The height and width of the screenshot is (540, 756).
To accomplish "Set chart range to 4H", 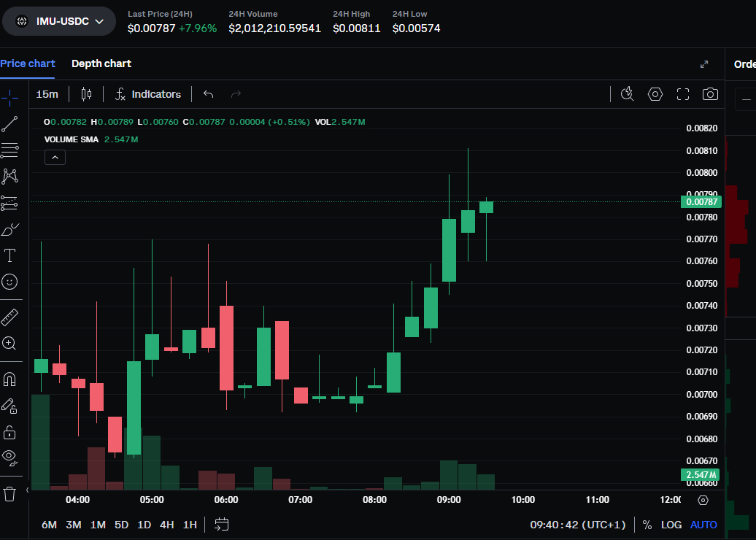I will (x=167, y=525).
